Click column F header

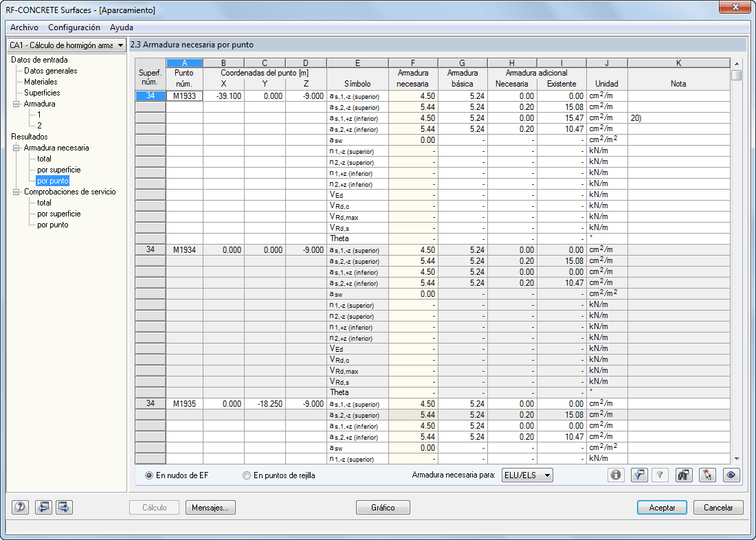coord(413,63)
